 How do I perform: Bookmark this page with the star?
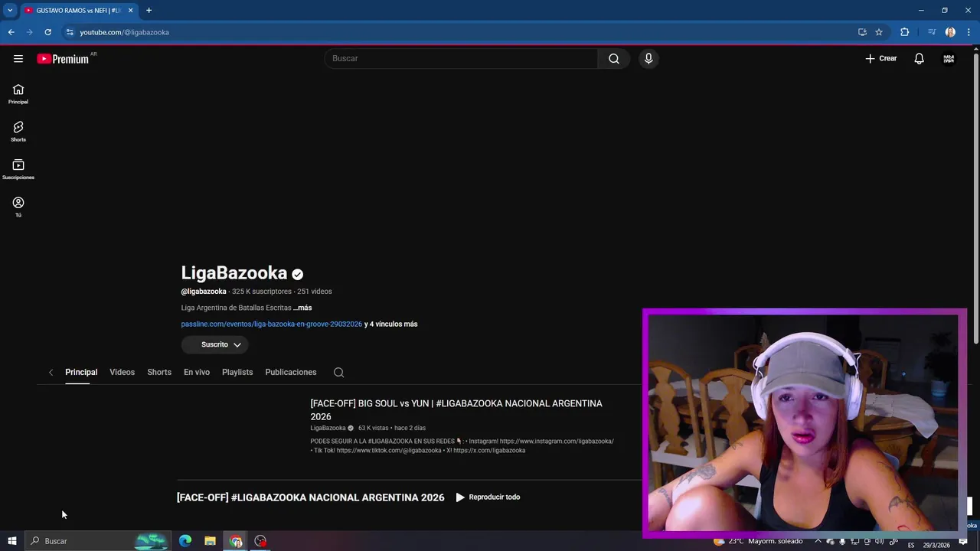pyautogui.click(x=879, y=32)
